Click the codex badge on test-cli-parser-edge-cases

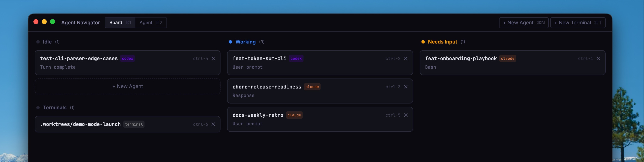[127, 59]
